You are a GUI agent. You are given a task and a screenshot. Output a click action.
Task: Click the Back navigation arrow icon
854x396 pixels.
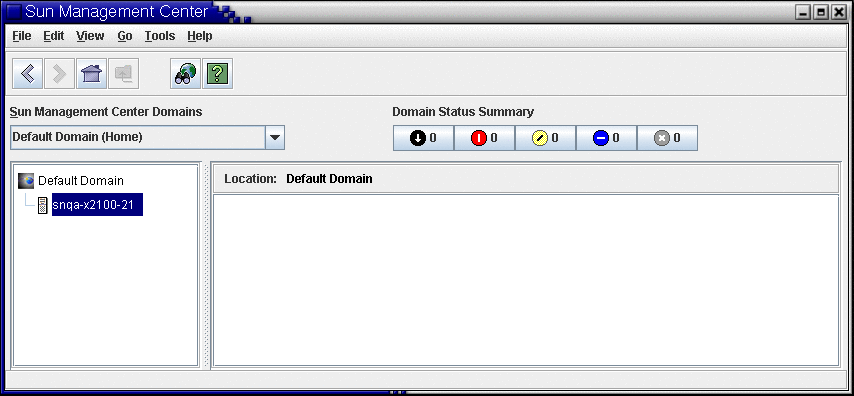pos(28,74)
